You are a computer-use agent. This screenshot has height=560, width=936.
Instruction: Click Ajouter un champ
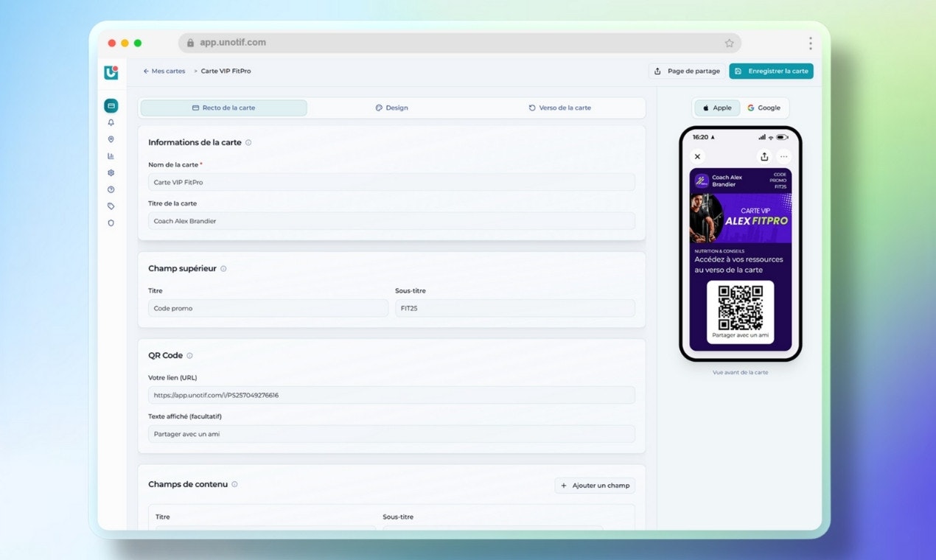(x=594, y=486)
